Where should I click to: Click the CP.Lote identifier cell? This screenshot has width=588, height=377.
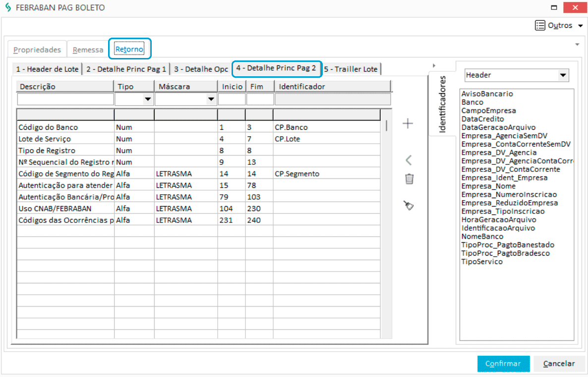point(327,139)
